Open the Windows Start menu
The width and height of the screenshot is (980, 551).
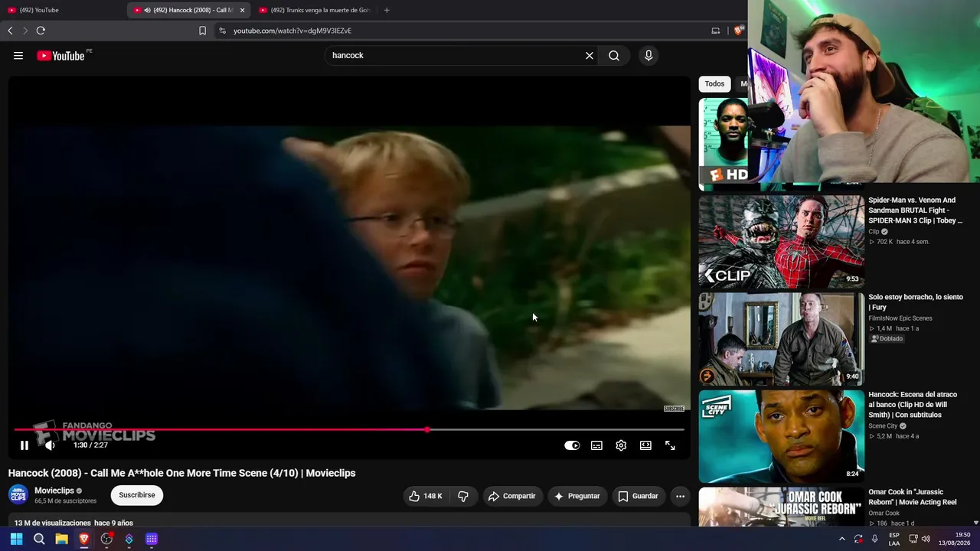(16, 539)
